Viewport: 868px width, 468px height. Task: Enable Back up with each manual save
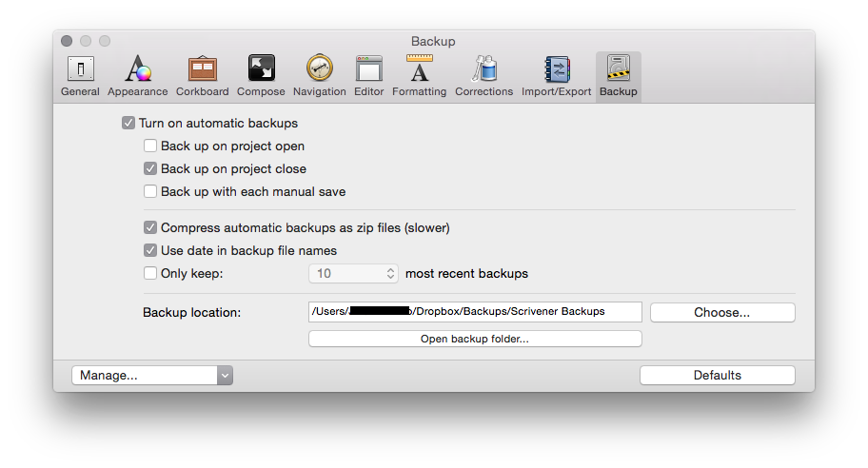coord(150,191)
